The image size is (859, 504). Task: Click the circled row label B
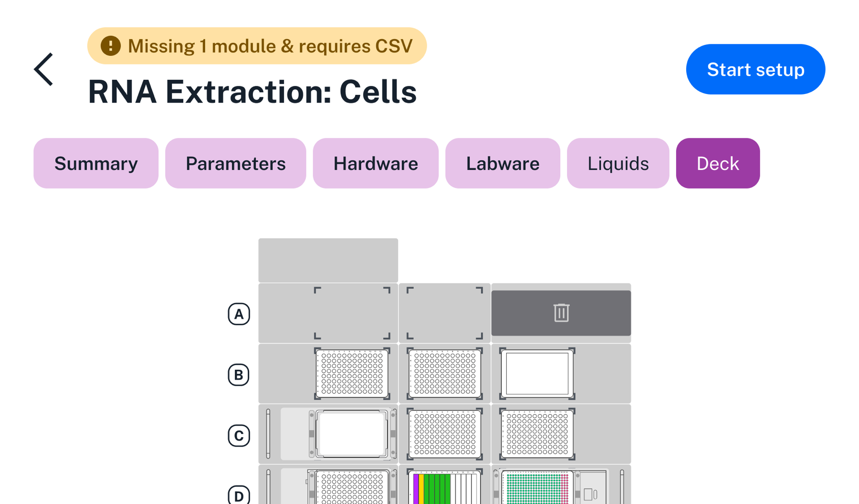[x=239, y=374]
